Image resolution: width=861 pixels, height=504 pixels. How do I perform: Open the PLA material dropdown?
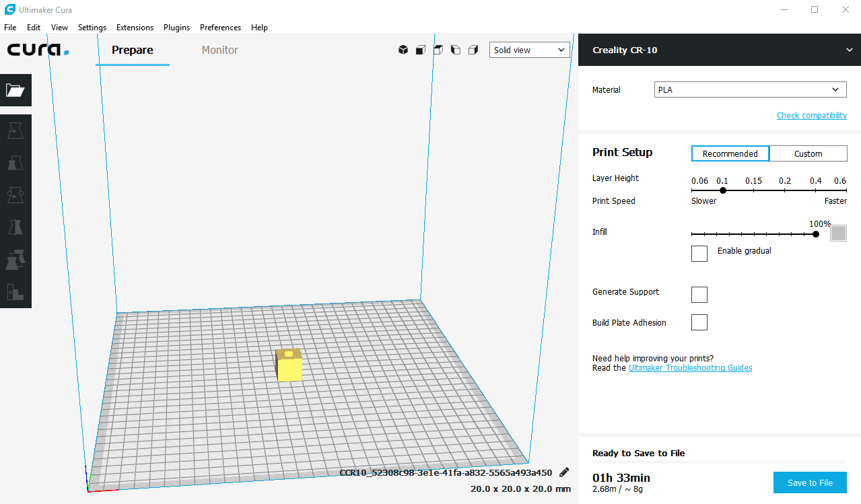[x=751, y=89]
